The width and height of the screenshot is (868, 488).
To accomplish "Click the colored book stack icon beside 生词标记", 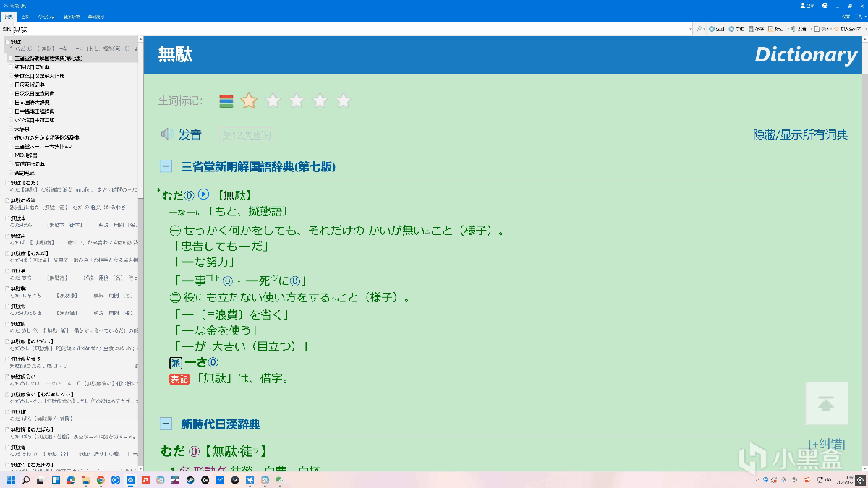I will pyautogui.click(x=226, y=101).
